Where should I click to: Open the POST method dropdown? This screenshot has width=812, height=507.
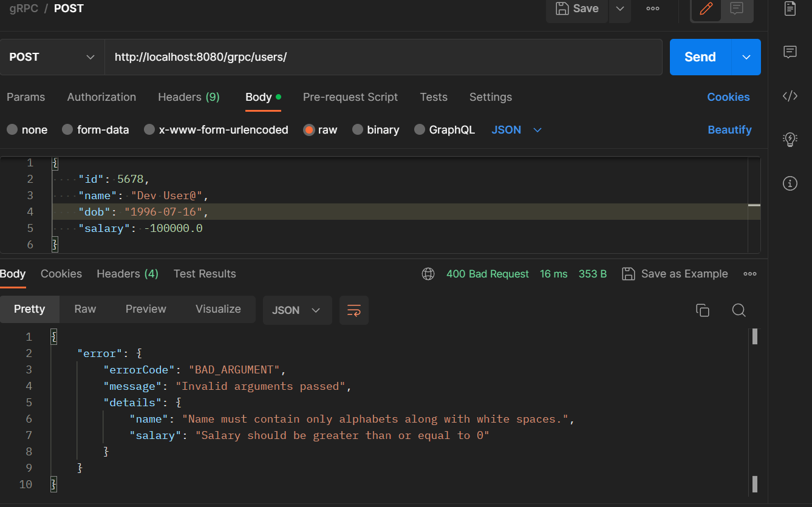pyautogui.click(x=52, y=57)
